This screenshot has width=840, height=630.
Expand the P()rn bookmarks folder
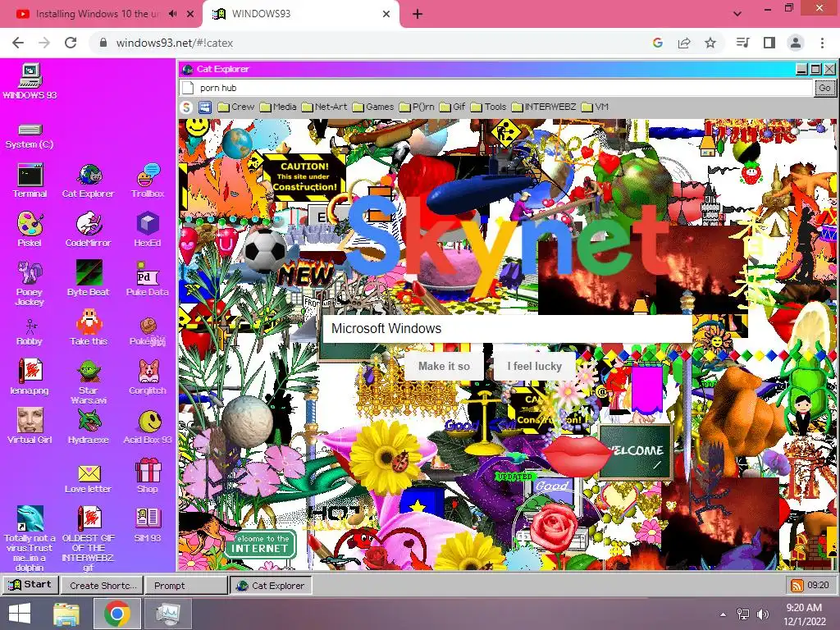coord(417,107)
